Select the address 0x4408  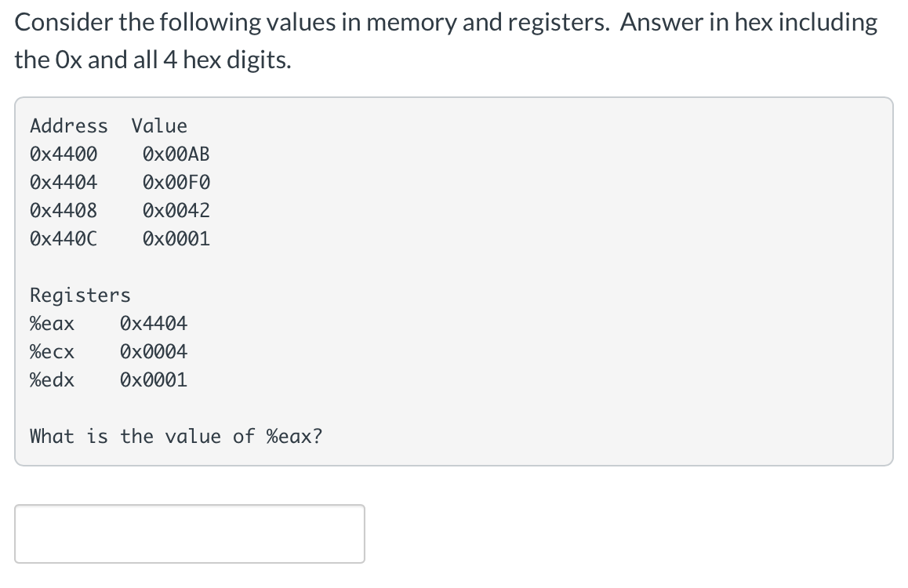click(x=63, y=210)
